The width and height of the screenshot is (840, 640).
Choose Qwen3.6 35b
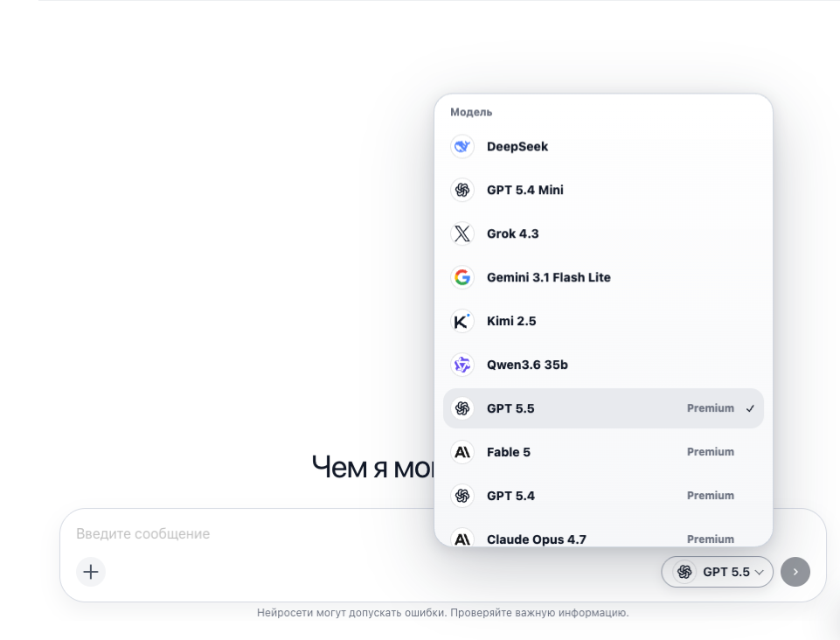coord(603,365)
